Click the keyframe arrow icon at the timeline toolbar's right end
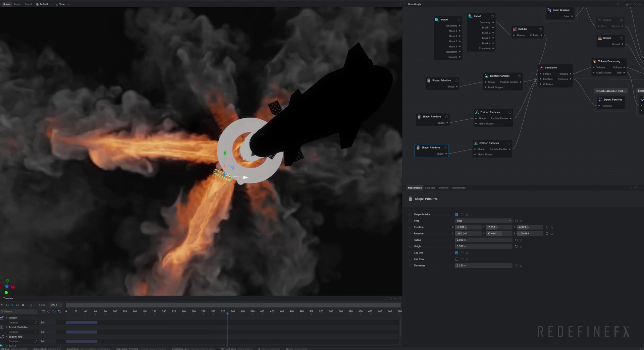 click(60, 311)
